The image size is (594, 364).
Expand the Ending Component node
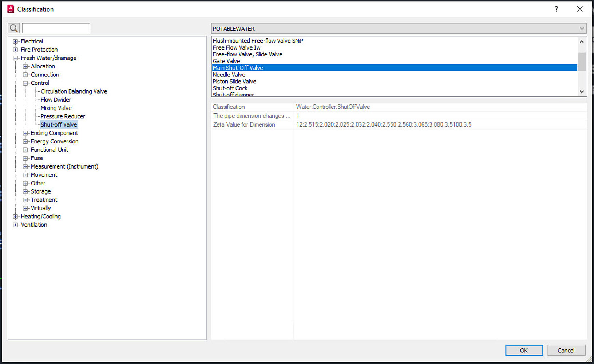point(25,133)
